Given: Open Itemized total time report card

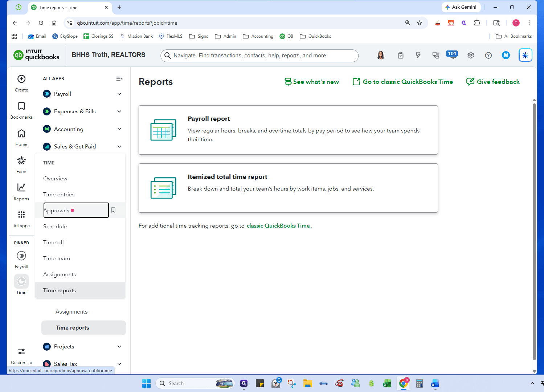Looking at the screenshot, I should 288,188.
